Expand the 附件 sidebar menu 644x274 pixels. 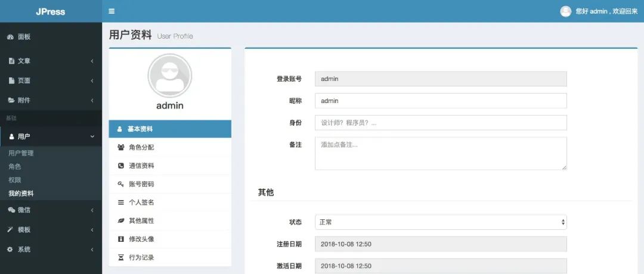[x=51, y=100]
